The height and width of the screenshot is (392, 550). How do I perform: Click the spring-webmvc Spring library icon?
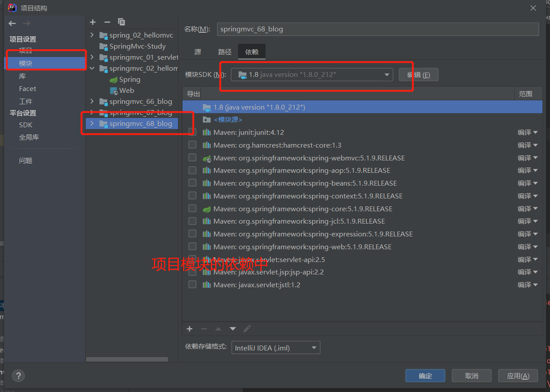click(x=207, y=158)
